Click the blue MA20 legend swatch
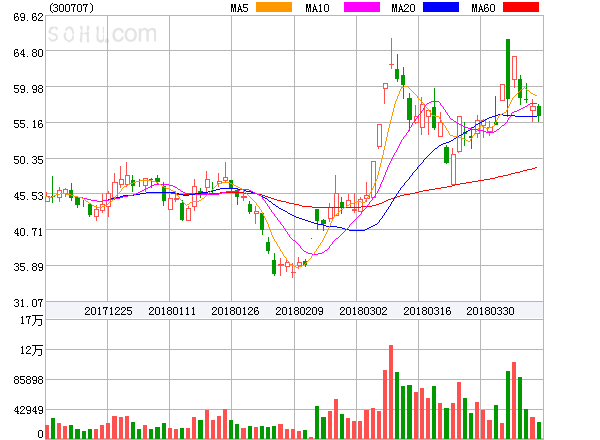600x440 pixels. pyautogui.click(x=441, y=7)
